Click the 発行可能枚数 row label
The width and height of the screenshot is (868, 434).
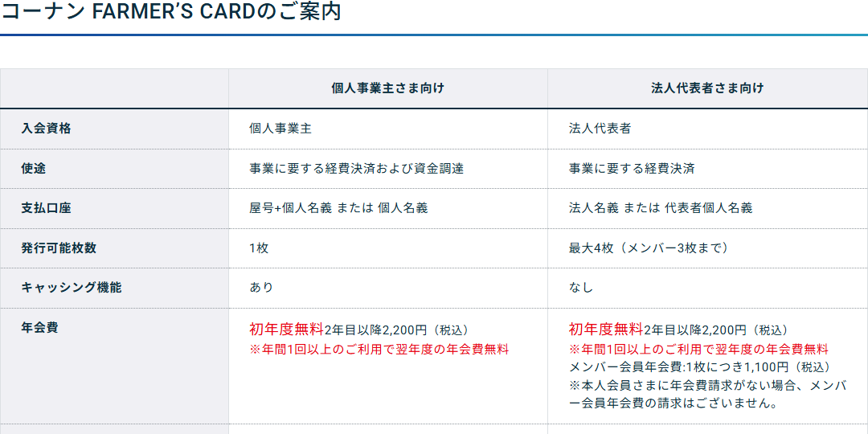[59, 248]
